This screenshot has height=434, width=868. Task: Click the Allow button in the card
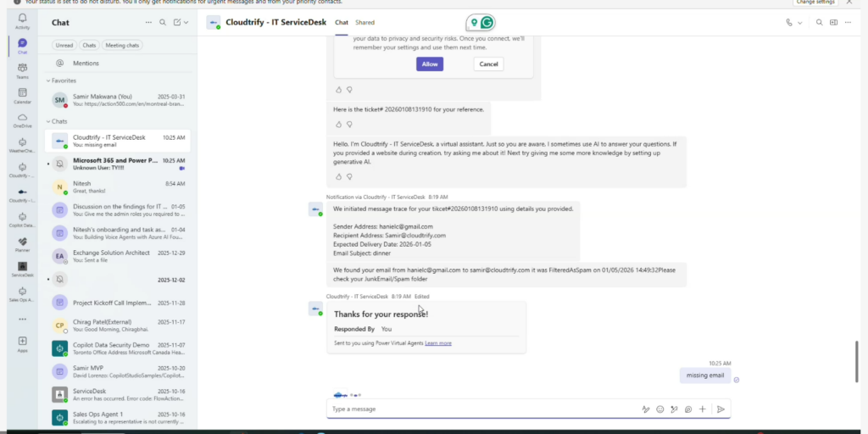coord(430,64)
